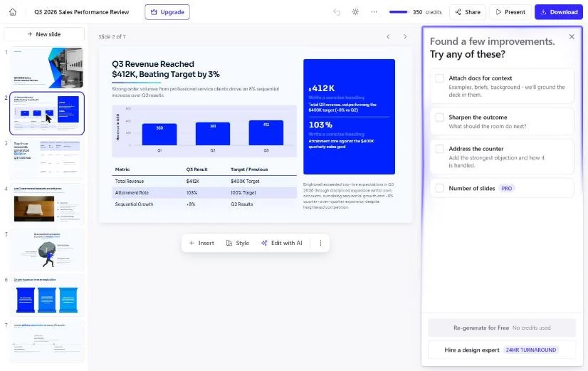Click the 'No credits used' label
This screenshot has height=371, width=588.
[x=531, y=328]
